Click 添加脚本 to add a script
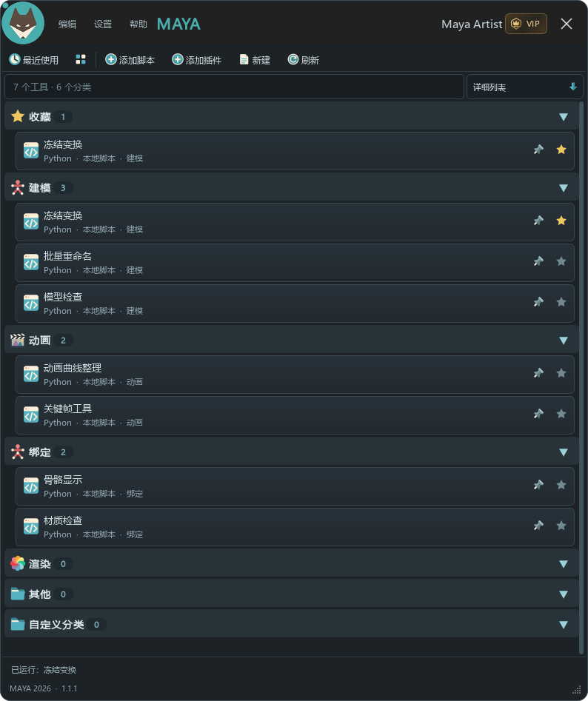 pos(130,60)
